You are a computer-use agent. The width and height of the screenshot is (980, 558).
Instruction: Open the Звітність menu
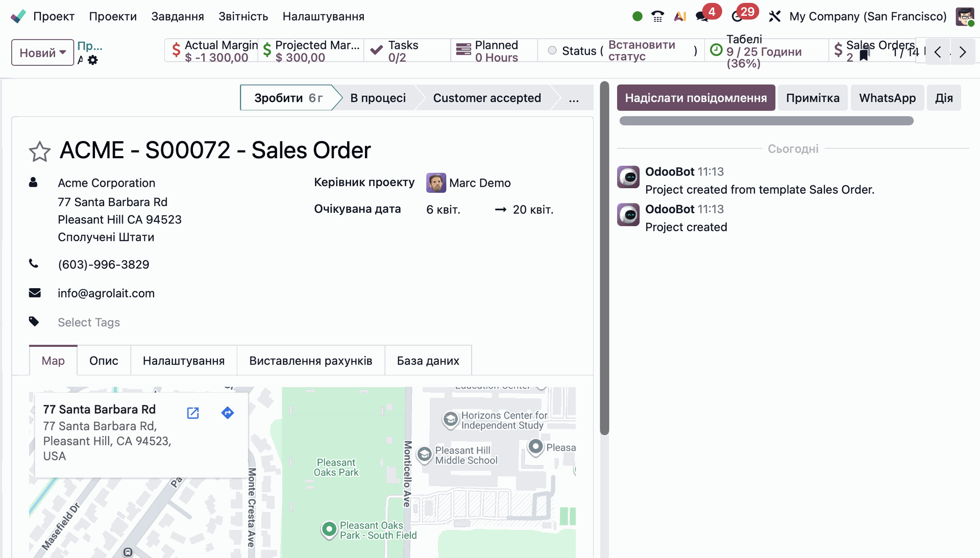pos(243,16)
